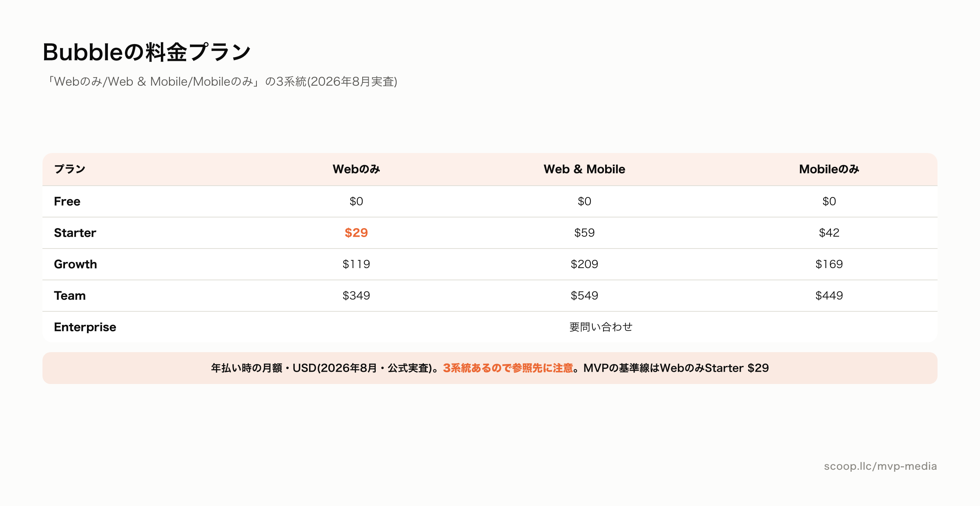Click the 'Webのみ' column header
This screenshot has width=980, height=506.
click(x=356, y=169)
